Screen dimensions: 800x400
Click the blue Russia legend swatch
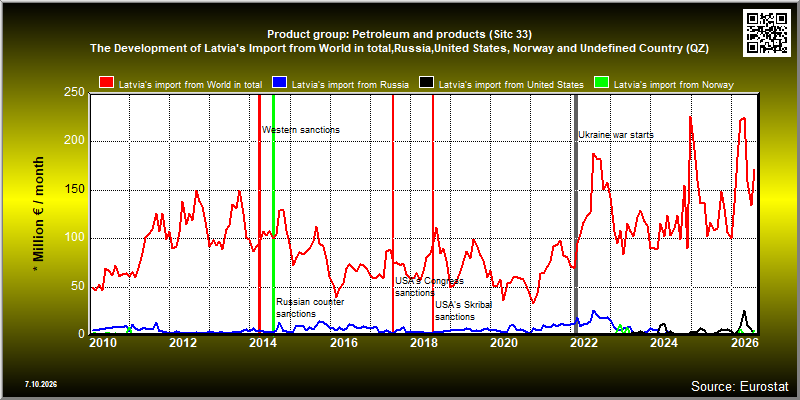[x=280, y=84]
